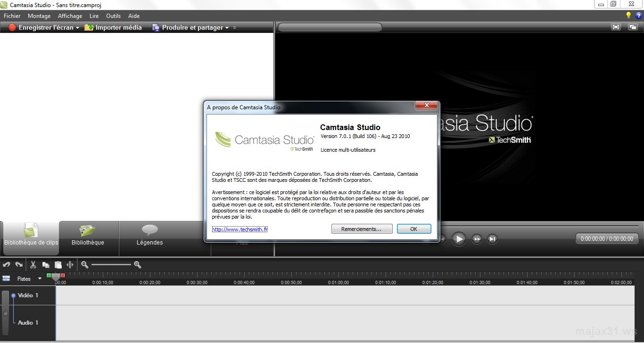Click the blue help question mark icon

coord(639,16)
